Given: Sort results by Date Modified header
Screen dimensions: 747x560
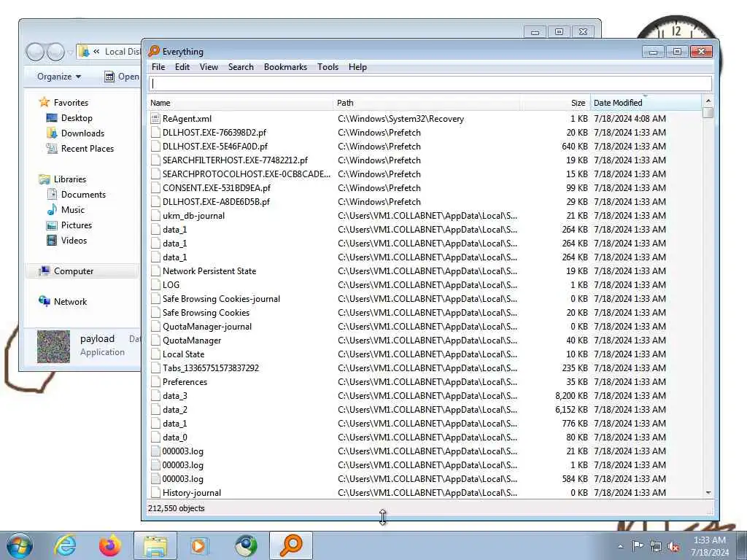Looking at the screenshot, I should (646, 103).
